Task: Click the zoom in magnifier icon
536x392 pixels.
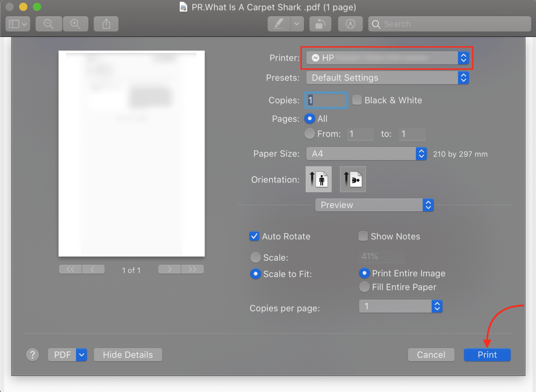Action: pos(75,24)
